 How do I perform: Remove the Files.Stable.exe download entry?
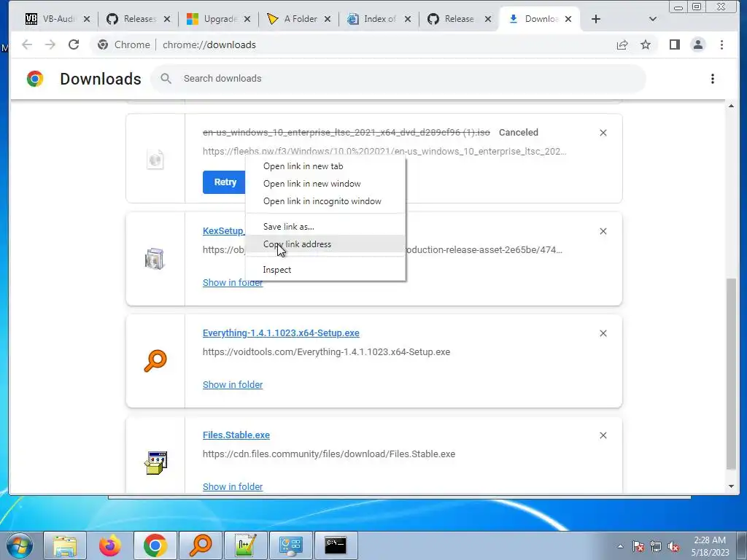pos(603,436)
